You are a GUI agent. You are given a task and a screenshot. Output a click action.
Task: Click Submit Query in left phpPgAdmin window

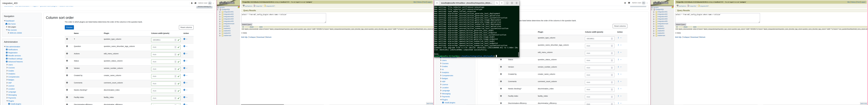click(x=247, y=24)
